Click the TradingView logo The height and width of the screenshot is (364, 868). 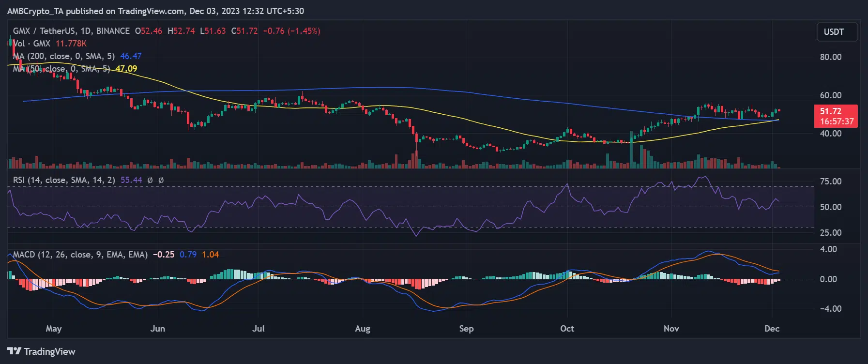[x=41, y=351]
